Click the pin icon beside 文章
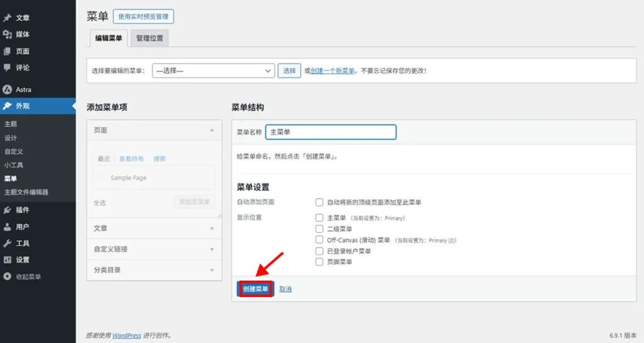 click(x=8, y=18)
